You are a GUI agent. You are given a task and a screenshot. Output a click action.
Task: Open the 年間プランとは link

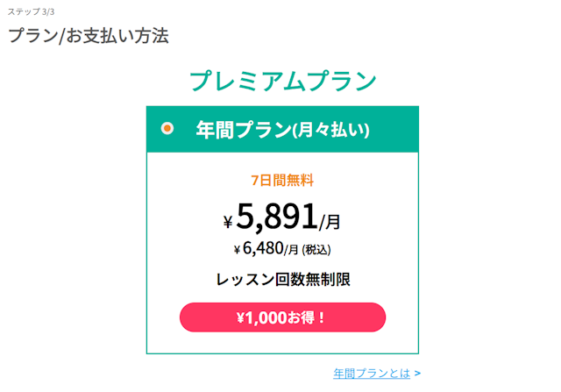372,374
